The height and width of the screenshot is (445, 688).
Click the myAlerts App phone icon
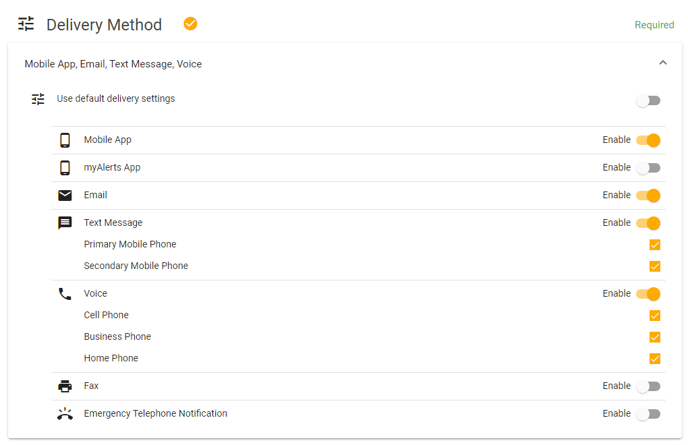(x=65, y=168)
